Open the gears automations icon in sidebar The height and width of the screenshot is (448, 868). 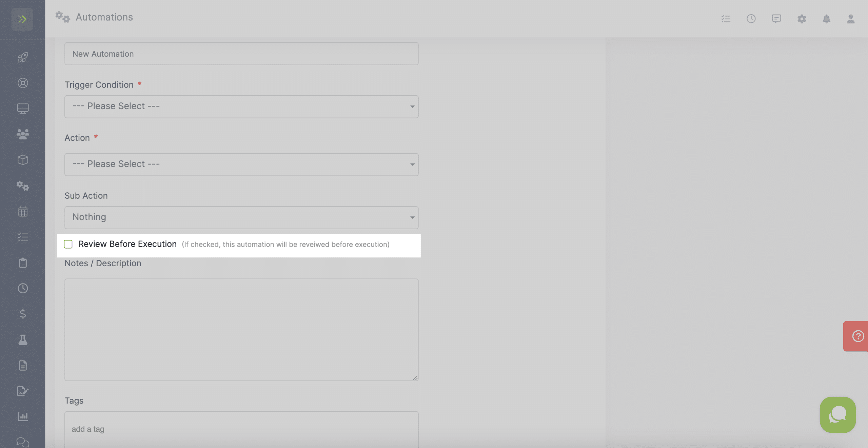pos(23,186)
